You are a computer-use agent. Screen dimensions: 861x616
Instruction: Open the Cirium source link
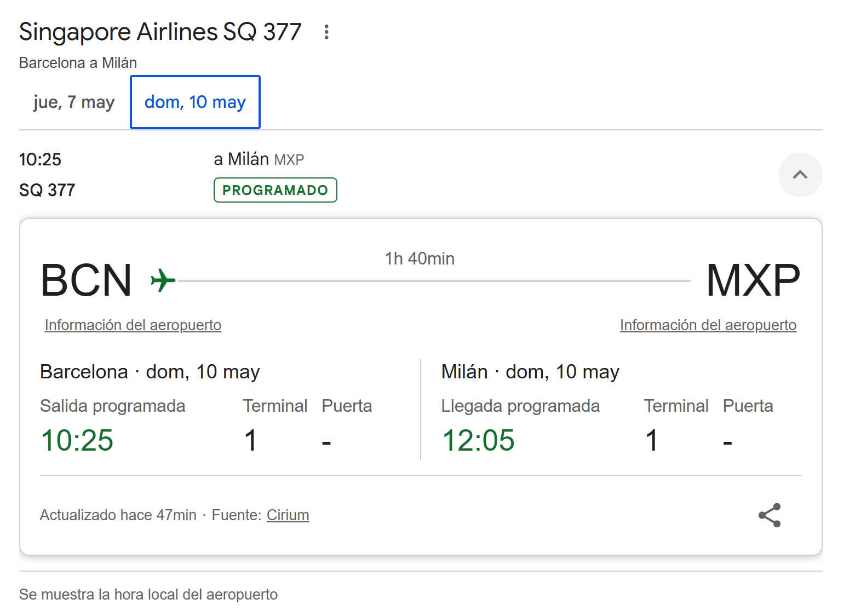point(288,515)
